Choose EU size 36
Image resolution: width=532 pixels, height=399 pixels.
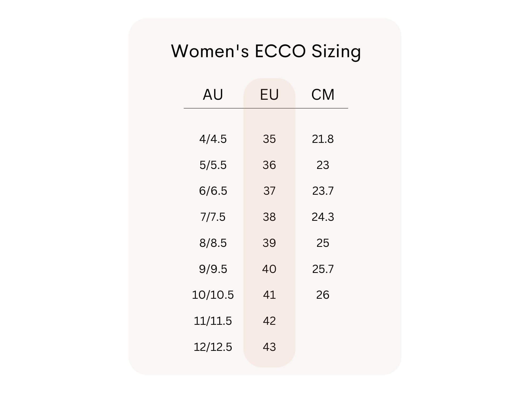click(x=269, y=165)
